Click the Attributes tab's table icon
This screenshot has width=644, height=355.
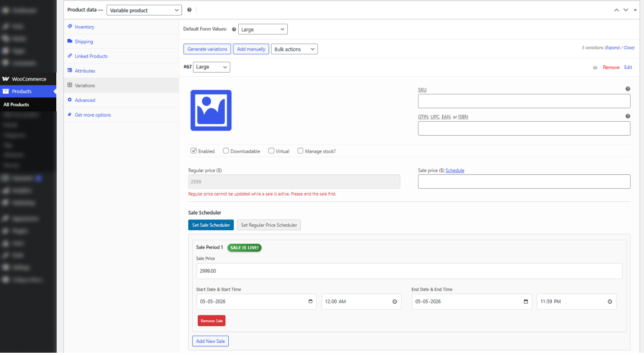click(70, 70)
